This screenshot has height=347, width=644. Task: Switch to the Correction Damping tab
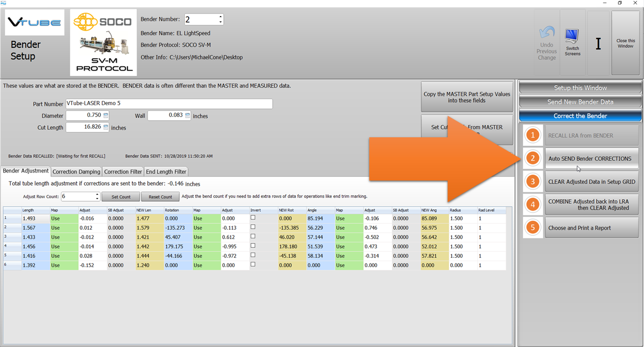(76, 171)
